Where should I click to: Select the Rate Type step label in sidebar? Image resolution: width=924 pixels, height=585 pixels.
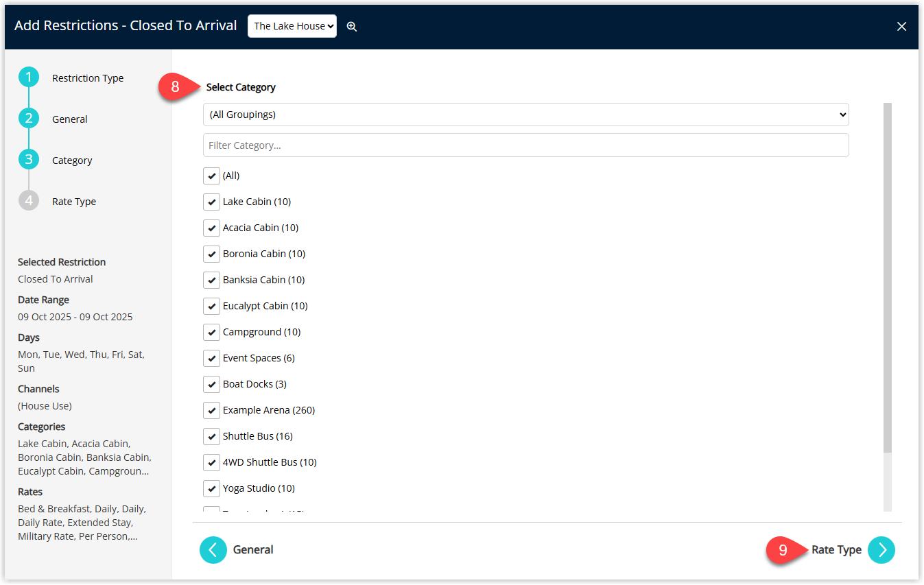coord(74,202)
